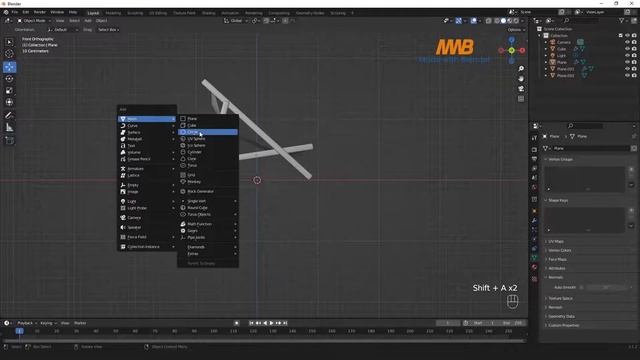The image size is (640, 360).
Task: Click the red X axis on the navigation gizmo
Action: click(522, 50)
